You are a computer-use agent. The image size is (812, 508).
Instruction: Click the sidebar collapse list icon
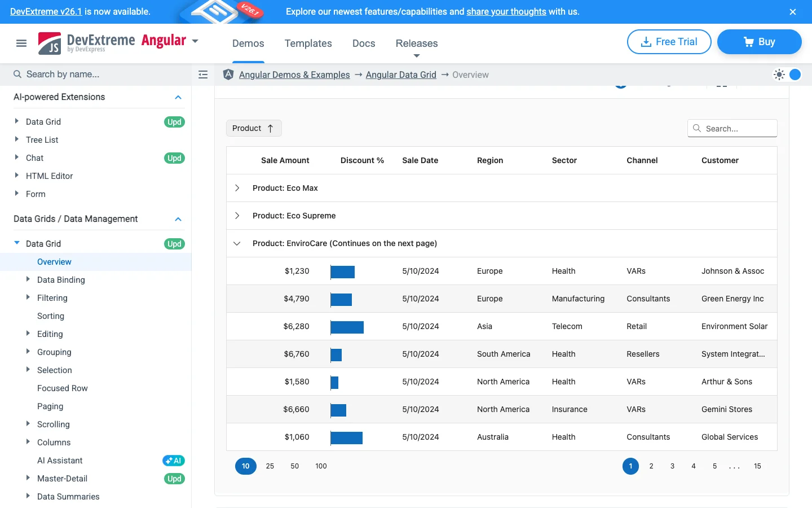pos(203,75)
